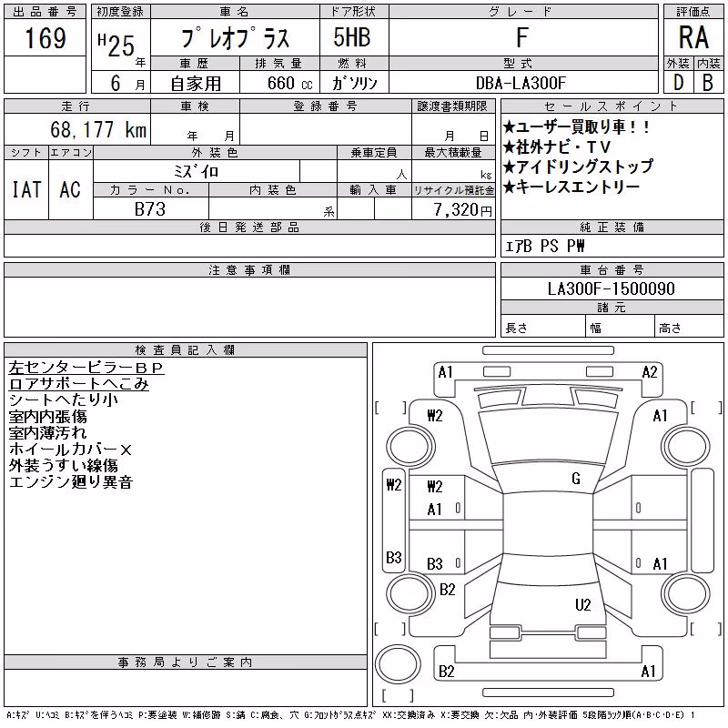Click the U2 mark on rear hatch
The height and width of the screenshot is (728, 728).
[x=582, y=604]
